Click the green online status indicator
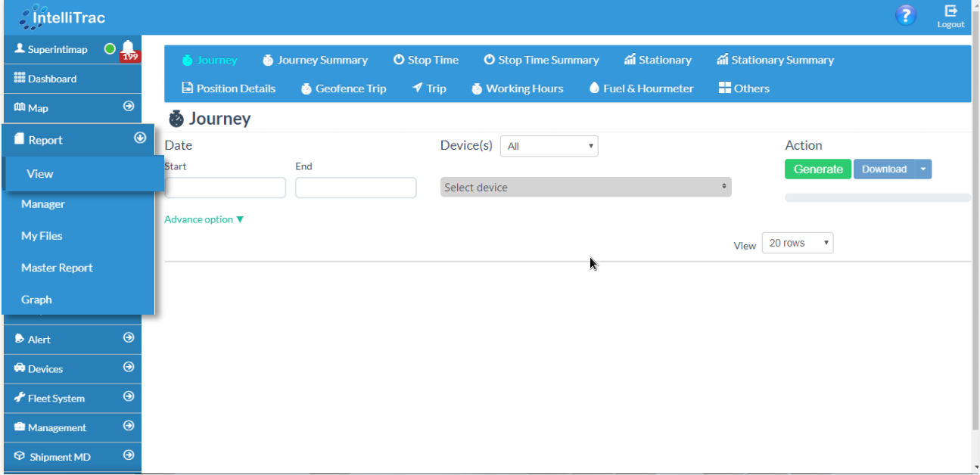The image size is (980, 475). pyautogui.click(x=110, y=49)
